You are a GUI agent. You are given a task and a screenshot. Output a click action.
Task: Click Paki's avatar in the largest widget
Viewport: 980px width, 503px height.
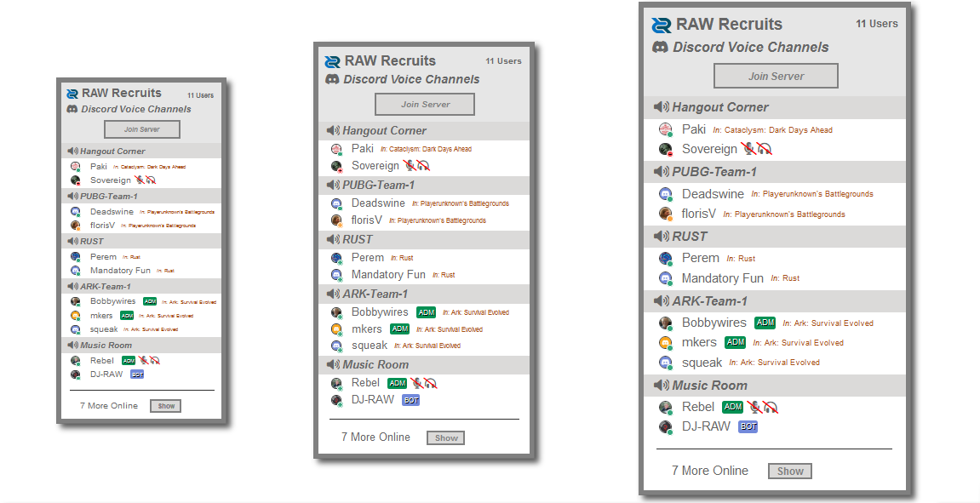pos(666,129)
